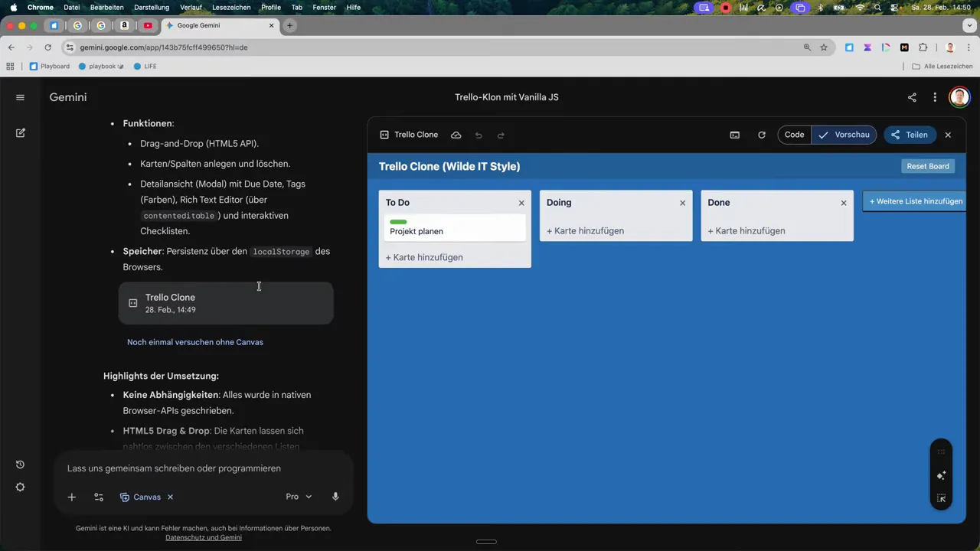Open the console icon beside the Code button

pos(734,135)
